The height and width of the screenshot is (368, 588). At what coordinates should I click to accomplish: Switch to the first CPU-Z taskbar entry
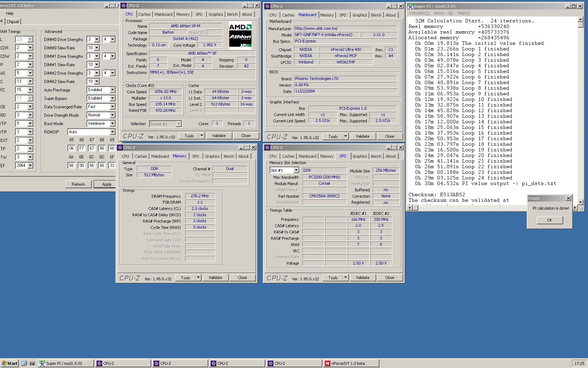[x=122, y=363]
